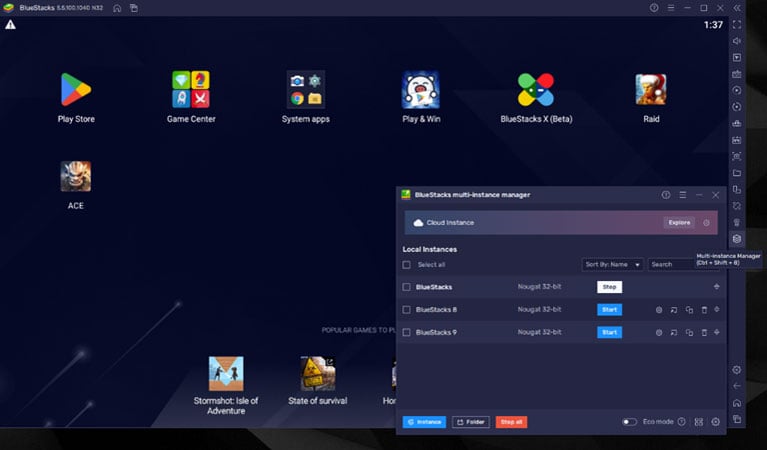
Task: Click the full screen icon in sidebar
Action: point(737,24)
